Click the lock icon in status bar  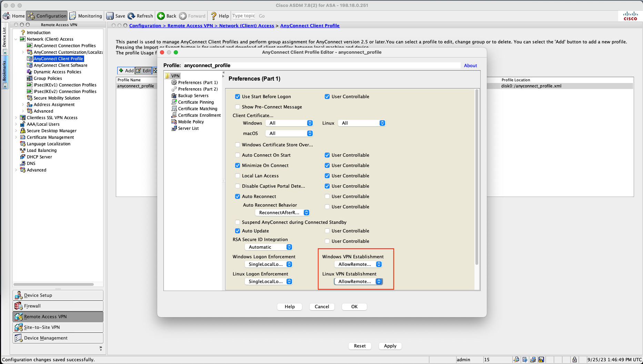(x=574, y=360)
